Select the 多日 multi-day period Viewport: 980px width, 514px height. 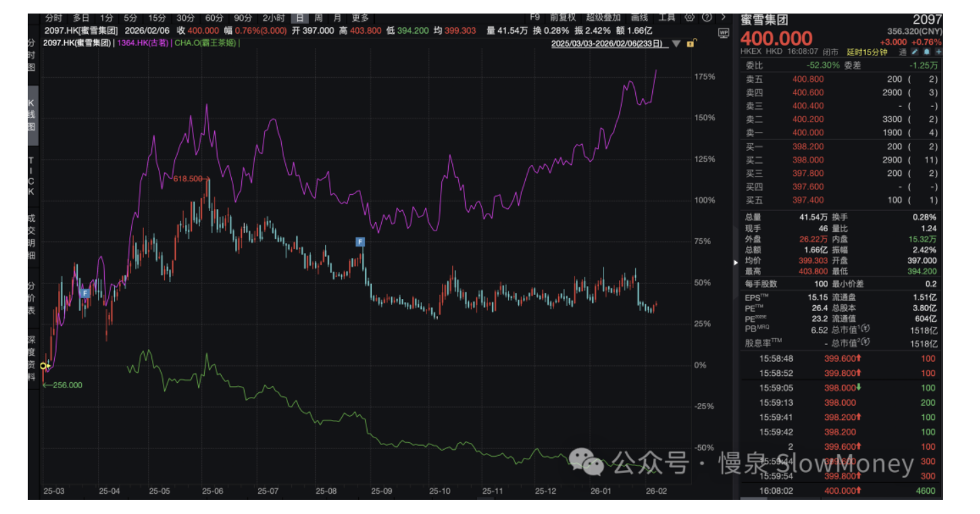[x=81, y=18]
